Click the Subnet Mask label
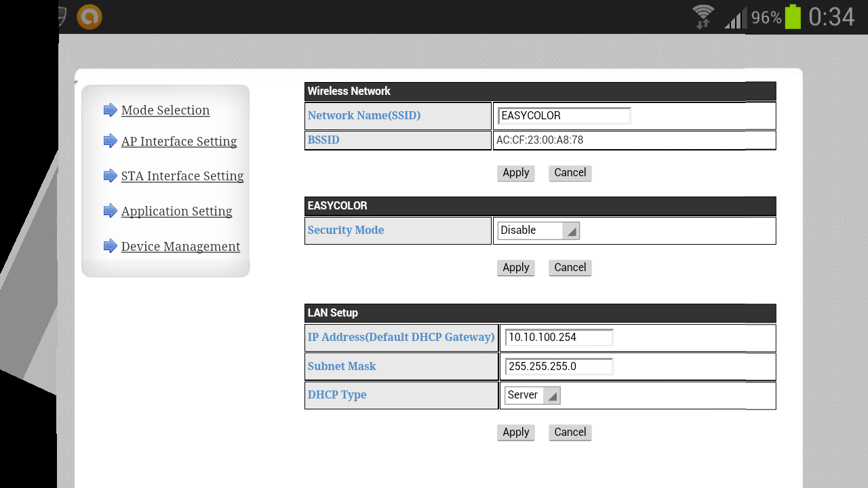Image resolution: width=868 pixels, height=488 pixels. tap(342, 366)
